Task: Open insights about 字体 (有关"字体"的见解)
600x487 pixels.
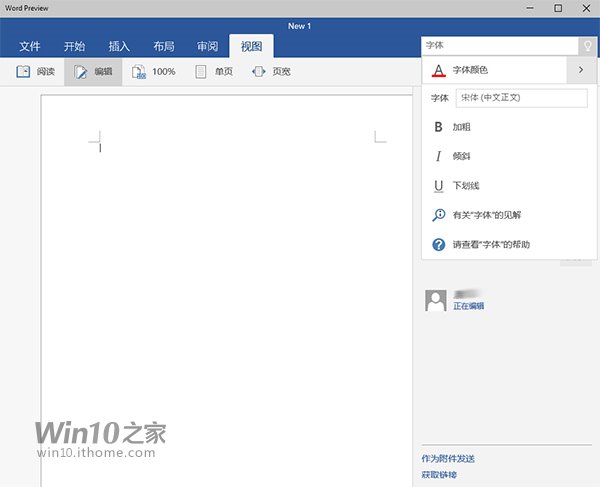Action: click(x=509, y=215)
